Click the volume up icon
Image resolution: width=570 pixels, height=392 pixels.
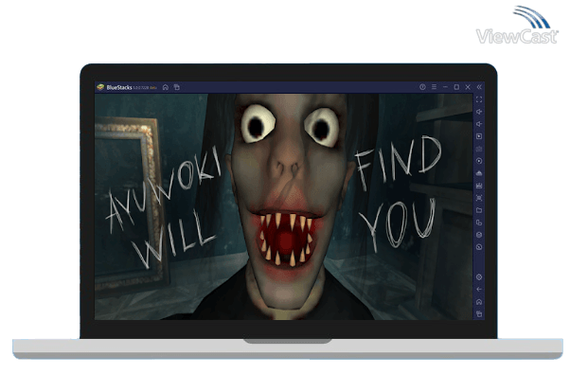coord(479,112)
